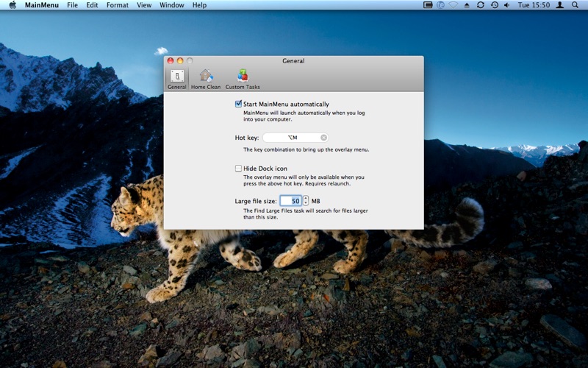Open the File menu

pyautogui.click(x=72, y=5)
